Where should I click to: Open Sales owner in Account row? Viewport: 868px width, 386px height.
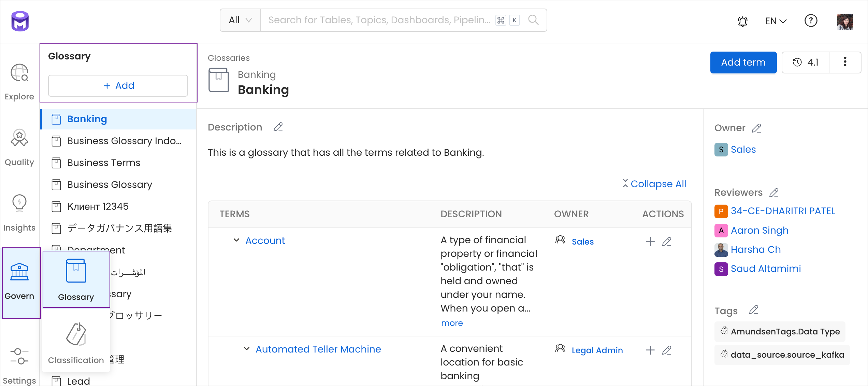point(582,242)
